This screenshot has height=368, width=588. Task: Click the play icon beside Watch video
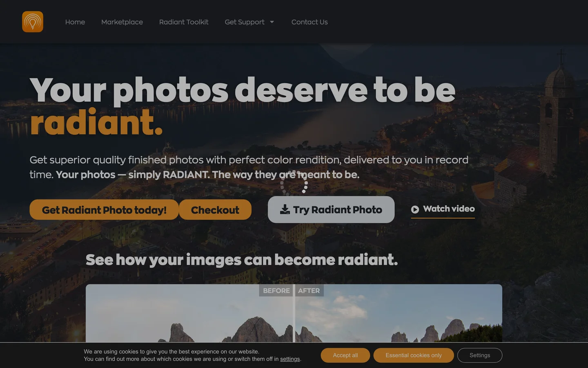[415, 209]
